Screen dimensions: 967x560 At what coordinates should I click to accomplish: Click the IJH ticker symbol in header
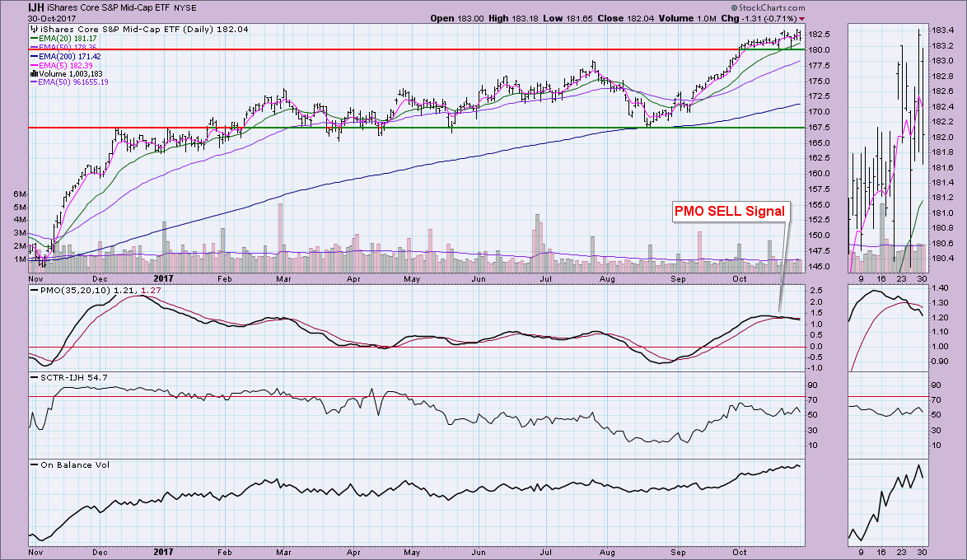(35, 8)
